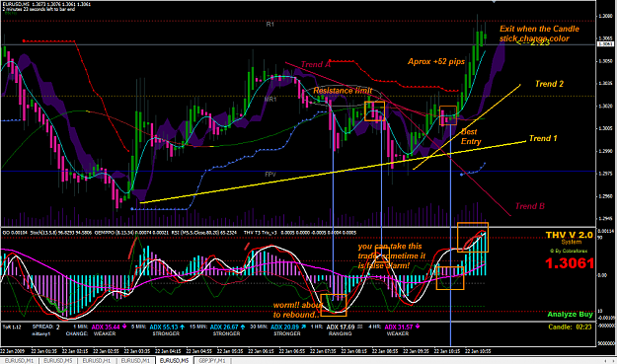617x364 pixels.
Task: Click the EURUSD,M5 quote header text
Action: point(46,4)
